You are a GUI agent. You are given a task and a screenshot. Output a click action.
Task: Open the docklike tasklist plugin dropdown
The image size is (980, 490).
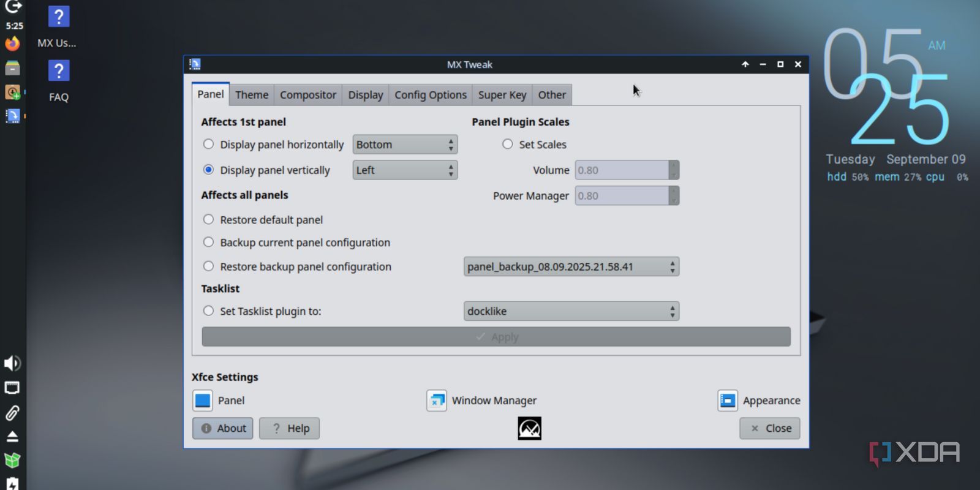[x=571, y=311]
